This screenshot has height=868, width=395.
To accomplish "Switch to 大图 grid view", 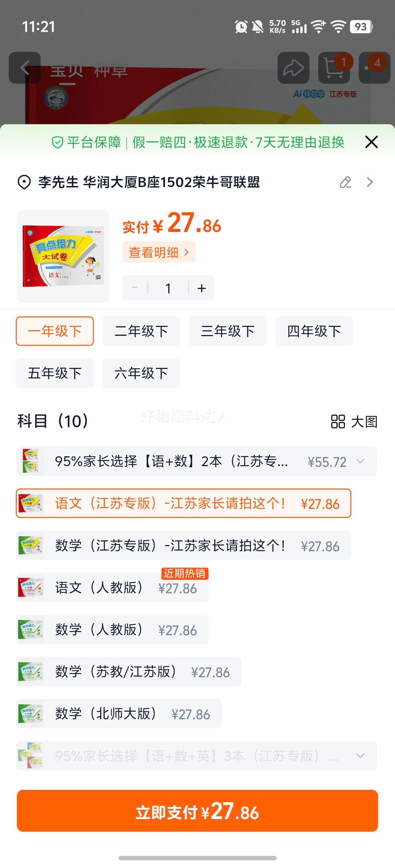I will pyautogui.click(x=354, y=422).
